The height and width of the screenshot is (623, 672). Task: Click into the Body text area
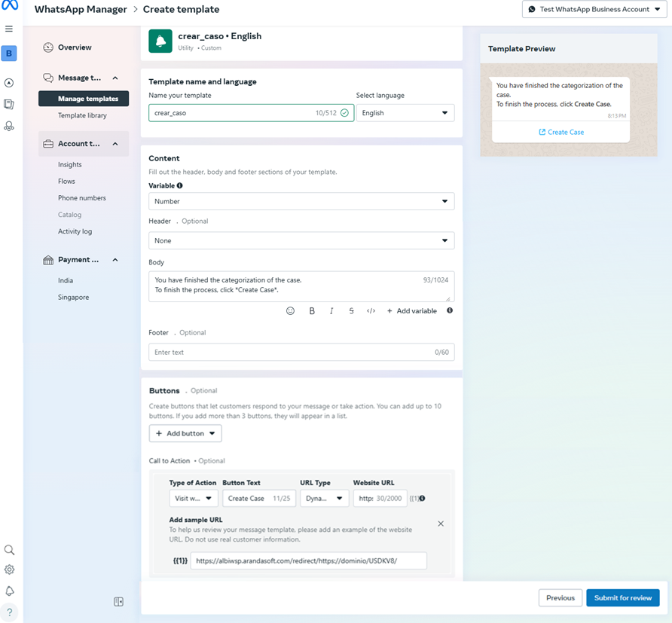301,286
